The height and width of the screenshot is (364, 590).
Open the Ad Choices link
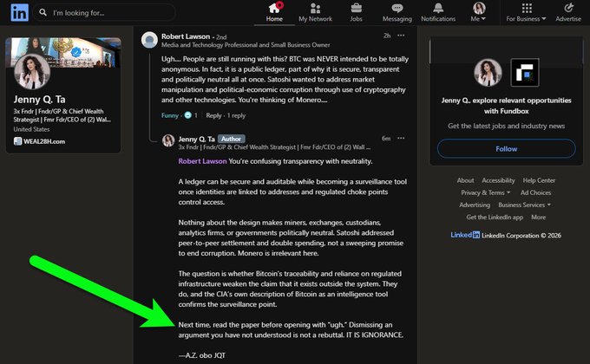pyautogui.click(x=536, y=192)
